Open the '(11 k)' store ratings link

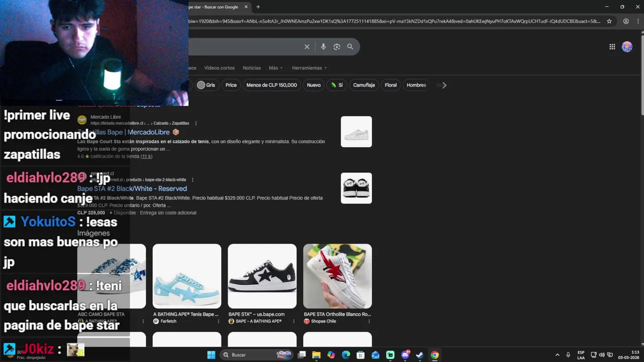tap(146, 156)
